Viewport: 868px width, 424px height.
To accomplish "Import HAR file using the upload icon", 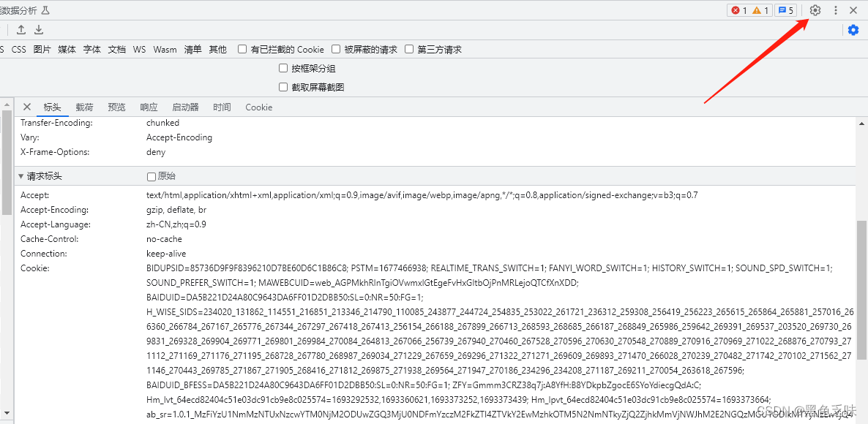I will (20, 29).
